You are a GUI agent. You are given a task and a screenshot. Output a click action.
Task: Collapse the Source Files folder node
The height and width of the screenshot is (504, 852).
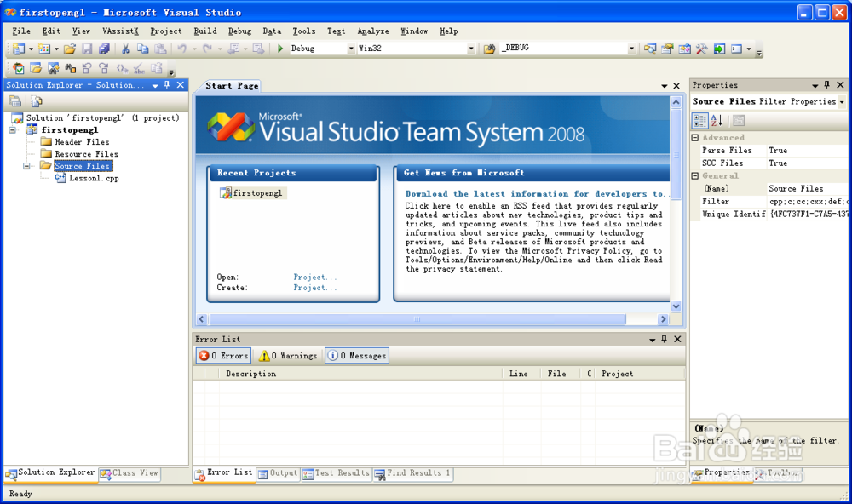pos(26,166)
